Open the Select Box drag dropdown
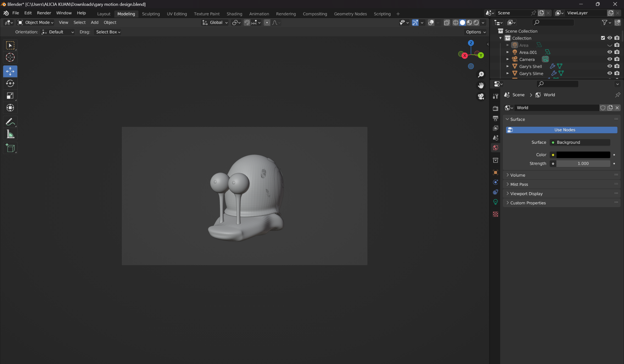624x364 pixels. [108, 32]
